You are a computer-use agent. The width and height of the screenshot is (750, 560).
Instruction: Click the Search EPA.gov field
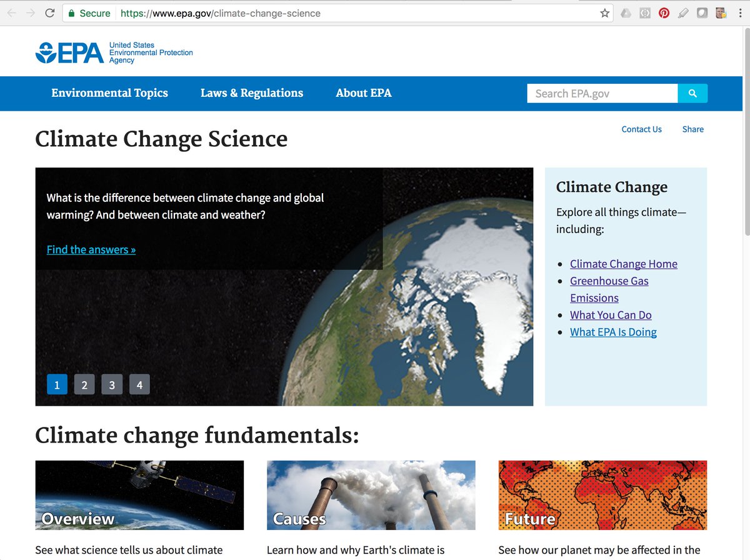[602, 93]
